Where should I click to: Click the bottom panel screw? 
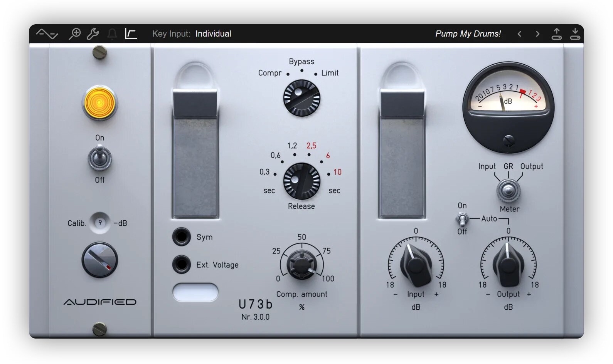pos(100,329)
